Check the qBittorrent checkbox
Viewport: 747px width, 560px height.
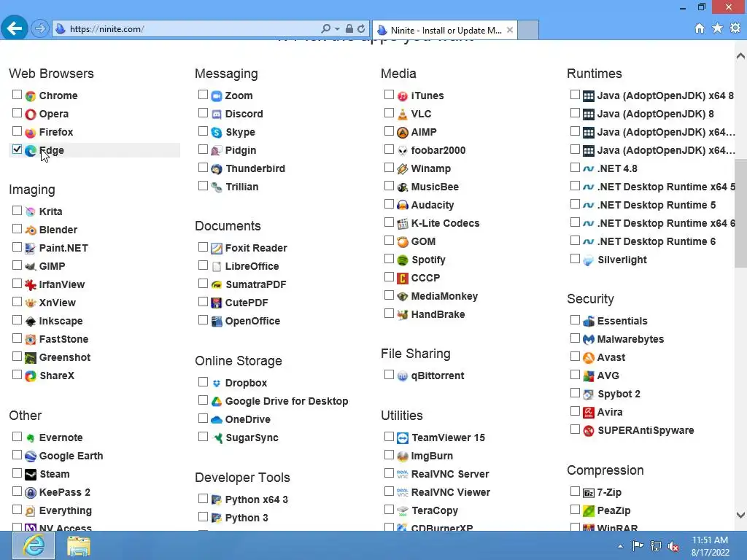coord(390,375)
